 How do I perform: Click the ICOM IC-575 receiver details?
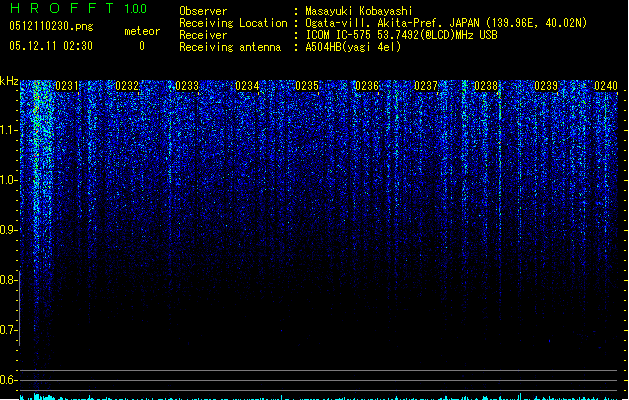(x=402, y=35)
